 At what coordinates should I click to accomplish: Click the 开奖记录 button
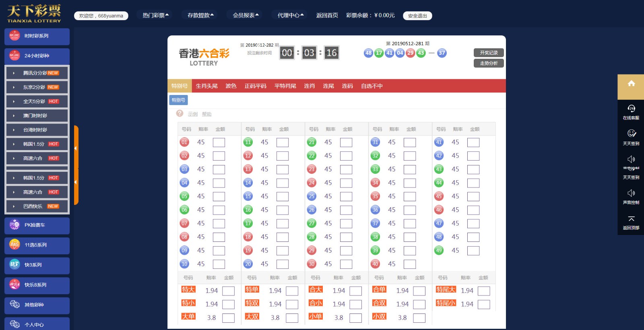coord(489,53)
